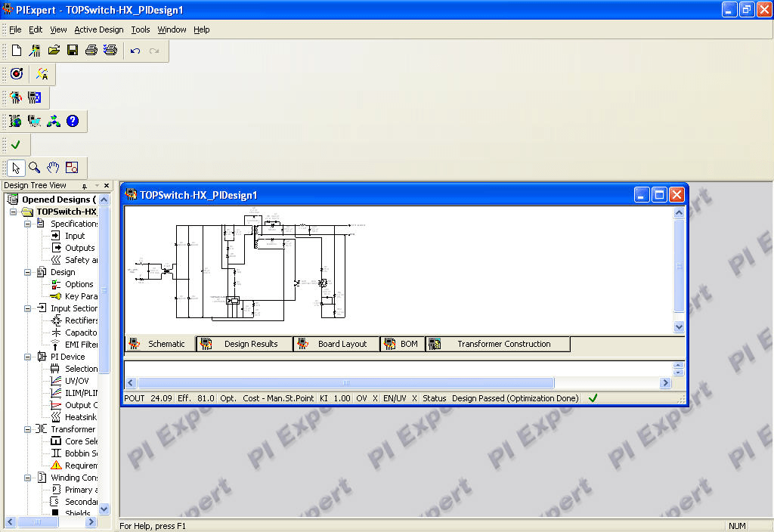Select Input in the design tree

[75, 236]
